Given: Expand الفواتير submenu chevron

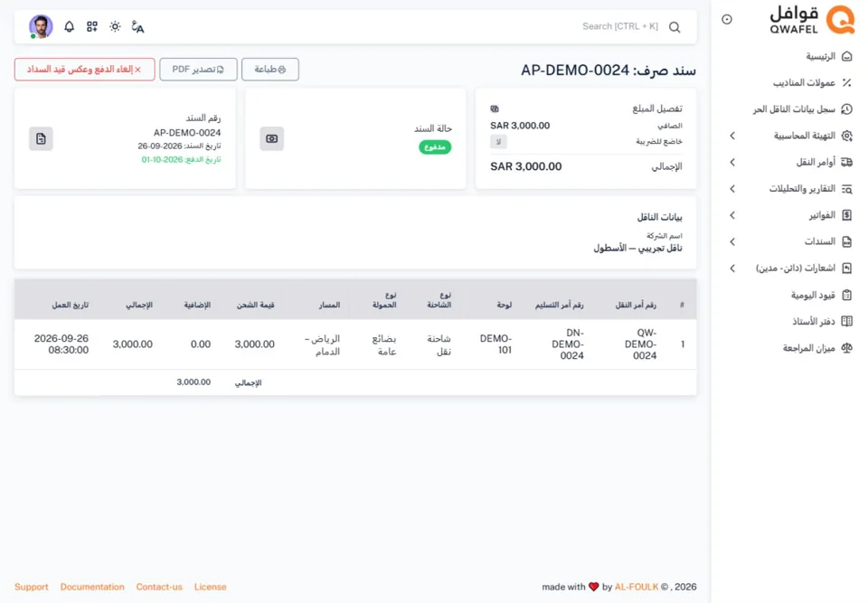Looking at the screenshot, I should point(732,215).
